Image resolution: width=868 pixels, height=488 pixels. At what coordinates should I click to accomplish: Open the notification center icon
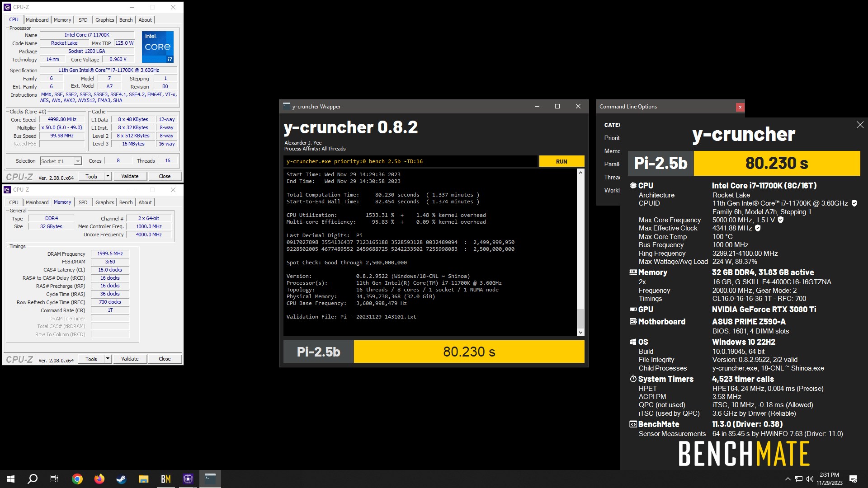pos(853,479)
